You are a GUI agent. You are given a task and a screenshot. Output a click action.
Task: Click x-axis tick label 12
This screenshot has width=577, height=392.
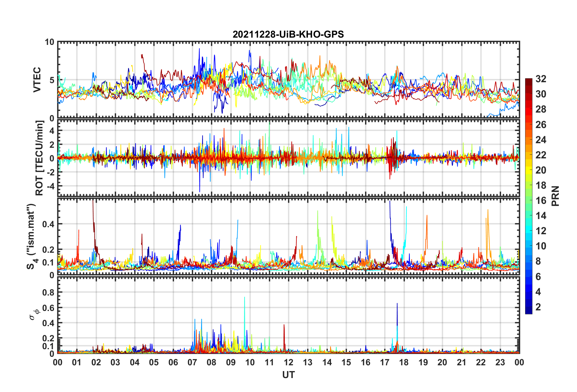[288, 362]
